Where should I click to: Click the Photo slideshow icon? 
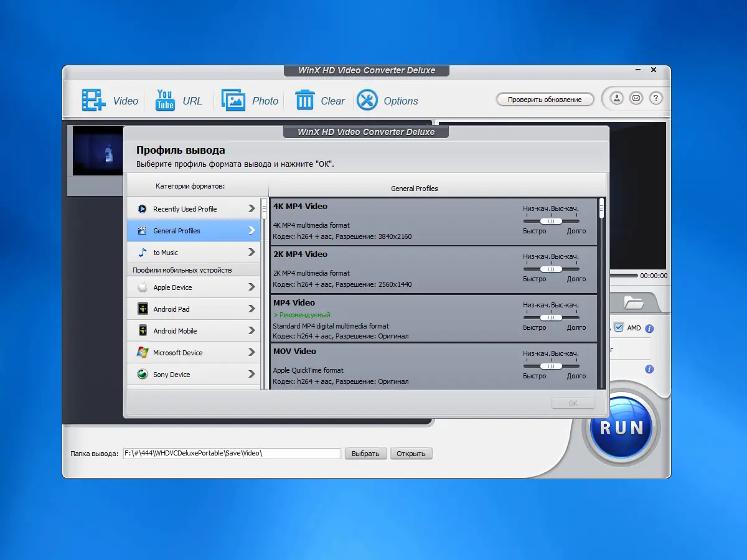tap(233, 100)
